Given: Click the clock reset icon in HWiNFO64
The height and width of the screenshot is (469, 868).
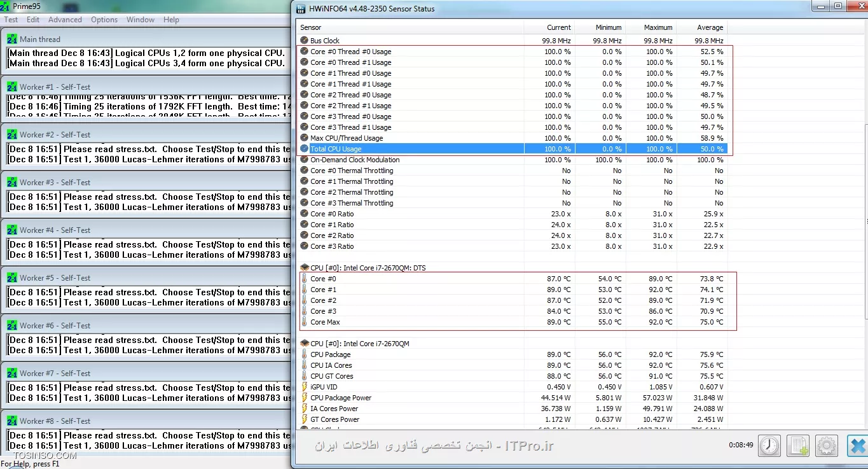Looking at the screenshot, I should click(769, 446).
